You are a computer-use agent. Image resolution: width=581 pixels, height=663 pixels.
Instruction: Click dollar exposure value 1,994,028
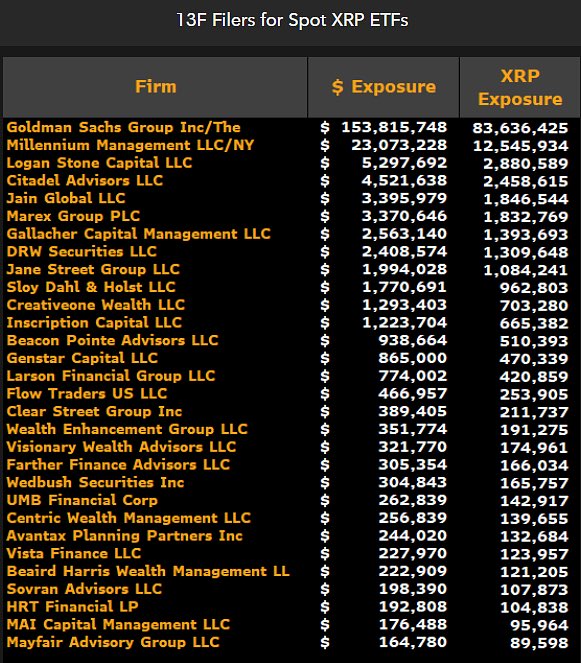[x=404, y=269]
